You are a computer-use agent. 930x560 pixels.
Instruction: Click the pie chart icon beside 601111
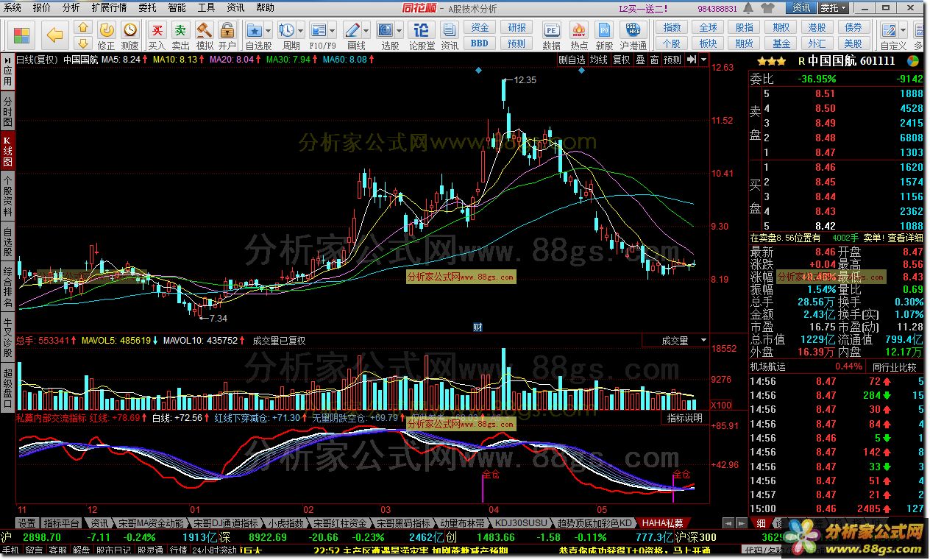pos(913,61)
